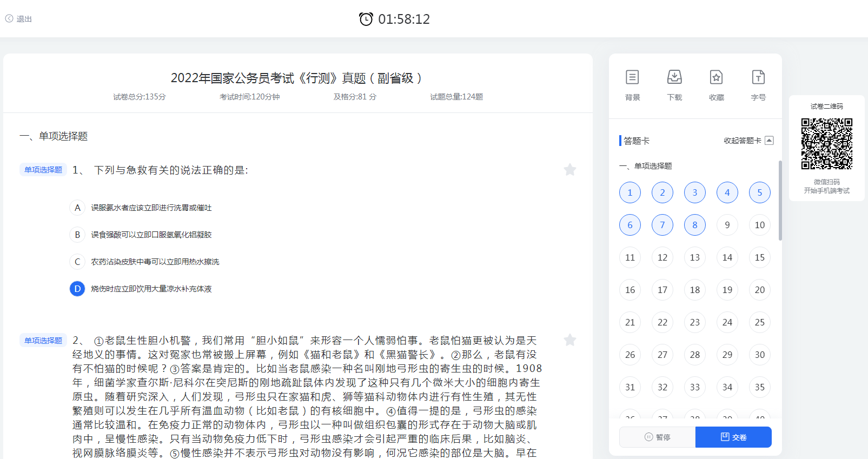
Task: Star question 1 as favorite
Action: coord(569,170)
